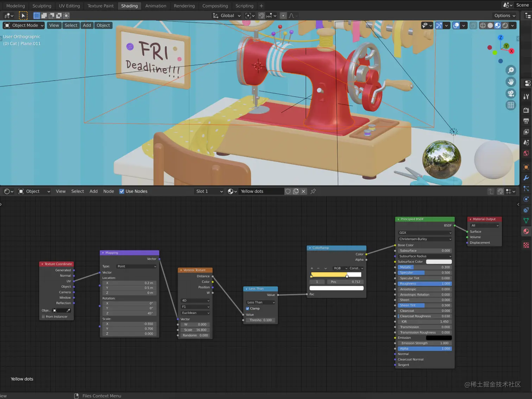Click the X axis on navigation gizmo

(x=511, y=51)
